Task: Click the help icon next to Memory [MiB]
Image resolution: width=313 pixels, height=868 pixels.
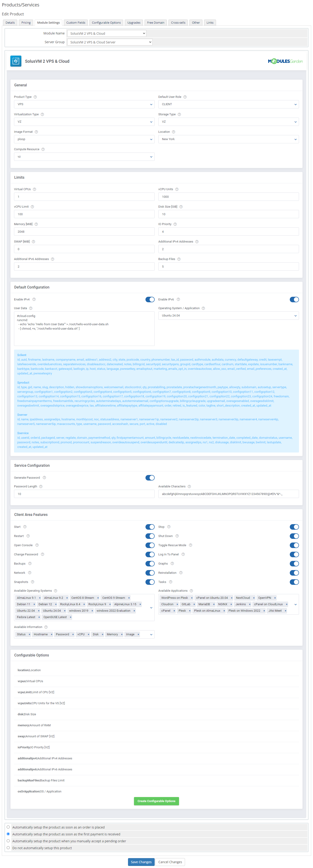Action: click(x=36, y=224)
